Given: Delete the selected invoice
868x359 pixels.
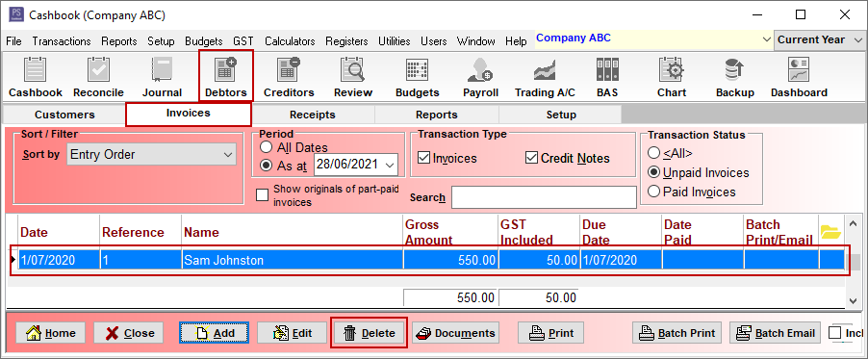Looking at the screenshot, I should tap(370, 333).
